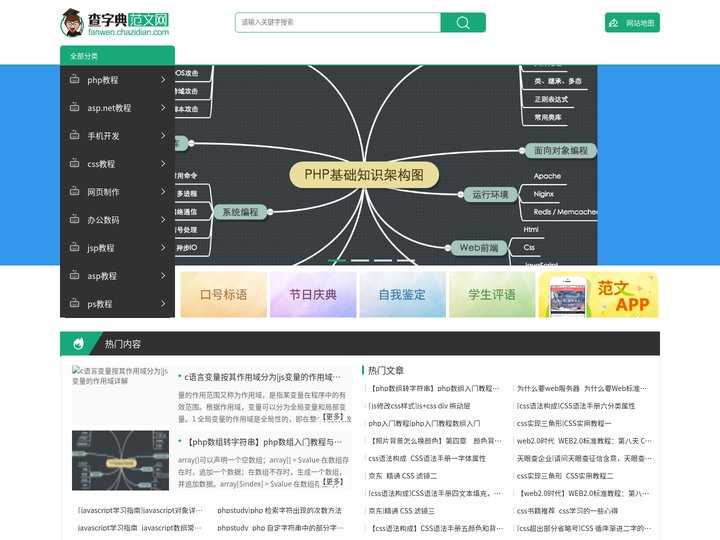The width and height of the screenshot is (720, 540).
Task: Click the icon beside asp.net教程
Action: pos(74,107)
